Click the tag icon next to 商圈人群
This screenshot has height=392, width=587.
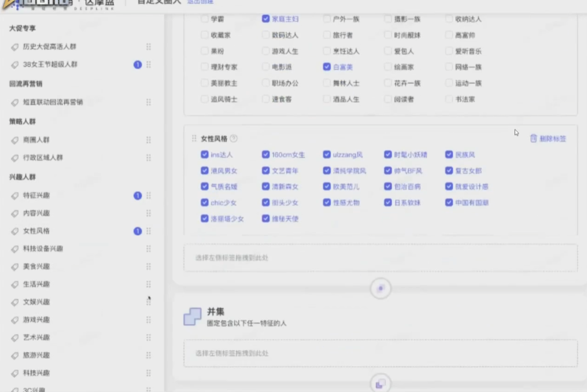click(15, 140)
